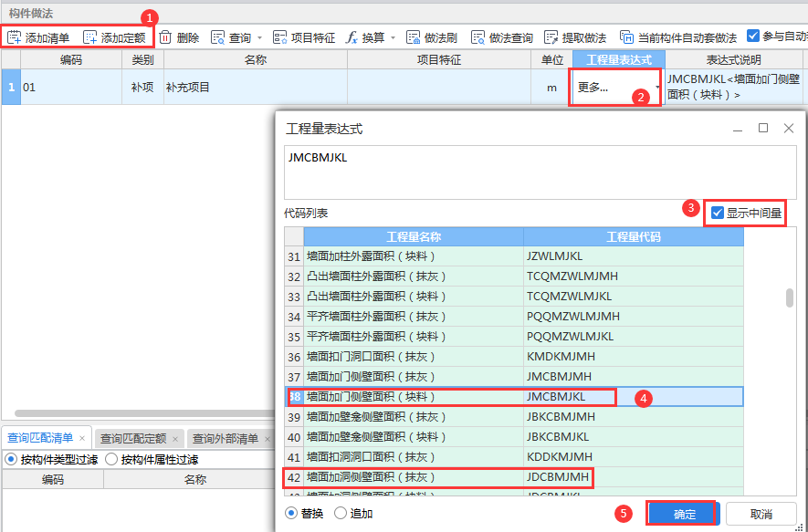The width and height of the screenshot is (808, 532).
Task: Click the 名称 header in the query panel
Action: click(x=194, y=480)
